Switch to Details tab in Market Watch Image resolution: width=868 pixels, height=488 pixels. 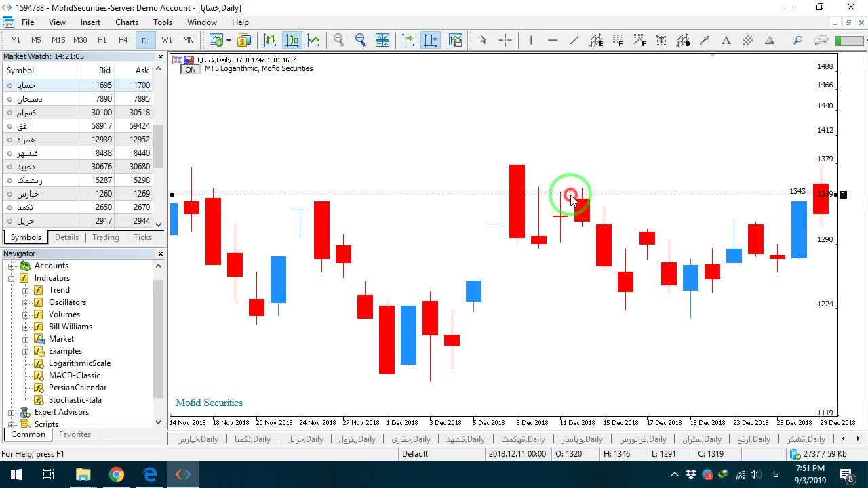point(66,237)
